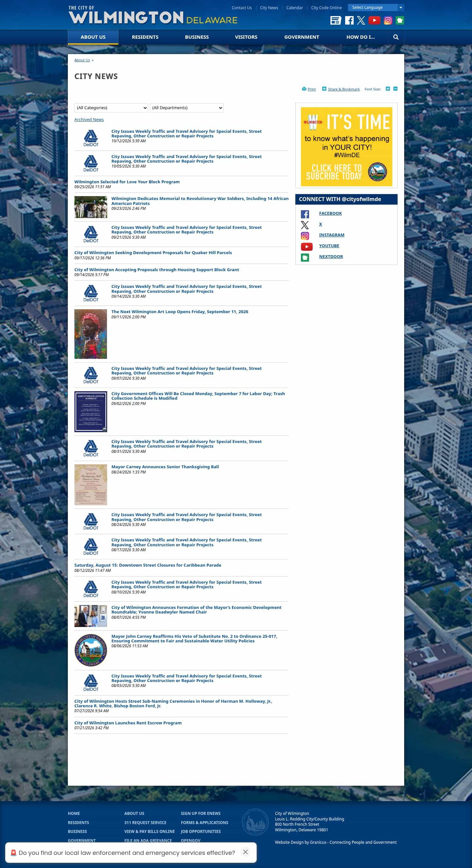Open the Government navigation menu
The width and height of the screenshot is (472, 868).
click(x=302, y=37)
